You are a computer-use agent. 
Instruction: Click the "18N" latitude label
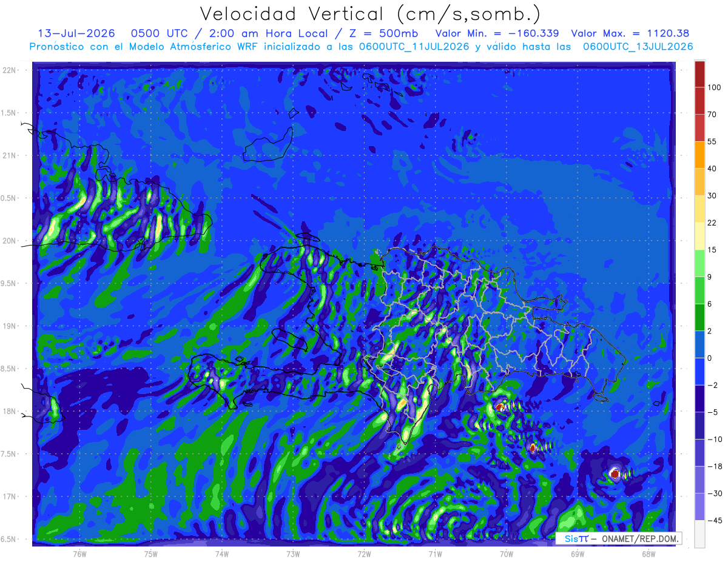[10, 412]
